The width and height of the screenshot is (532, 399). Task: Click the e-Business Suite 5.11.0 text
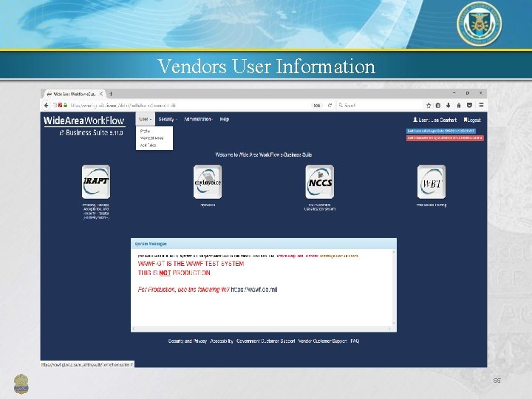coord(91,133)
